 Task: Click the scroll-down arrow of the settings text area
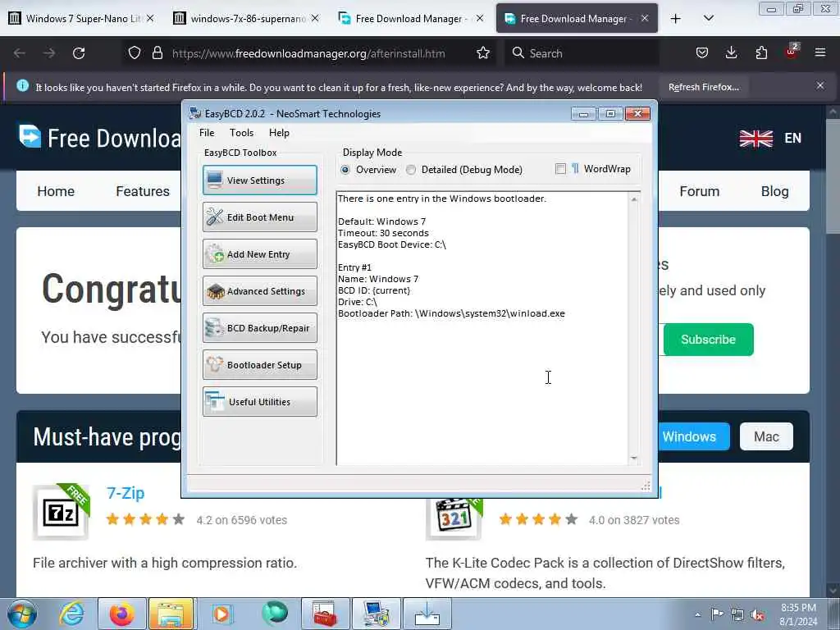coord(634,458)
